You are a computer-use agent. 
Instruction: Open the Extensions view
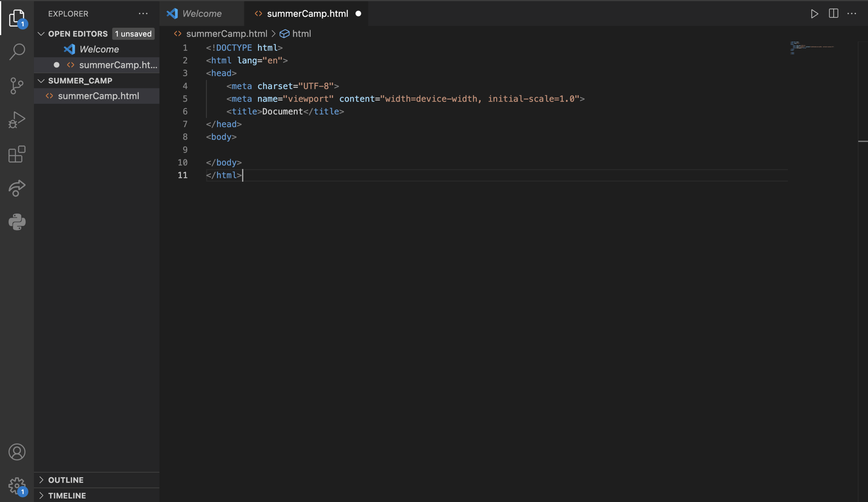click(17, 154)
